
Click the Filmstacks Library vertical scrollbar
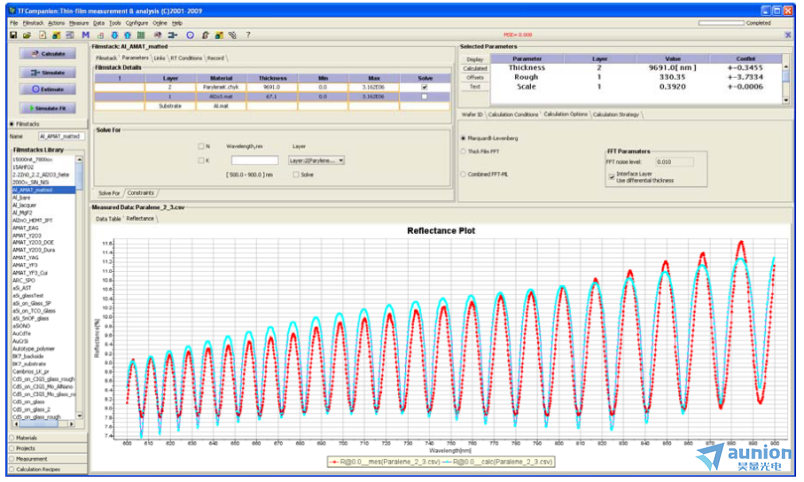click(x=79, y=289)
